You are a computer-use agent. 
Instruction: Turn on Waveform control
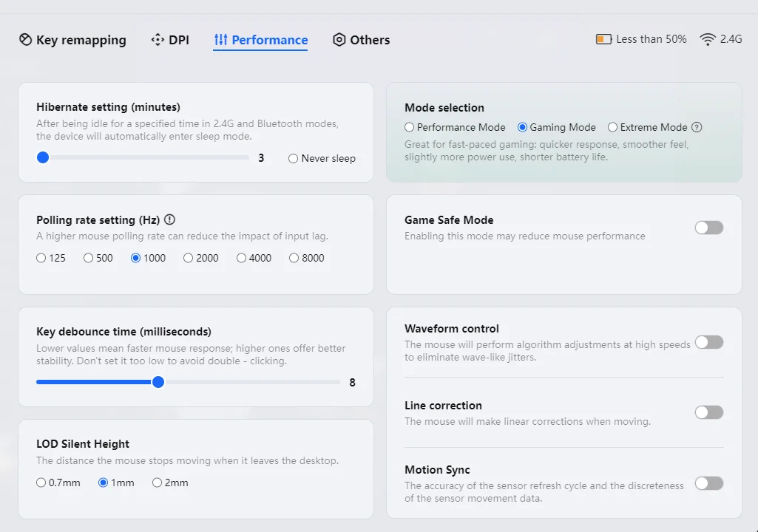point(709,342)
